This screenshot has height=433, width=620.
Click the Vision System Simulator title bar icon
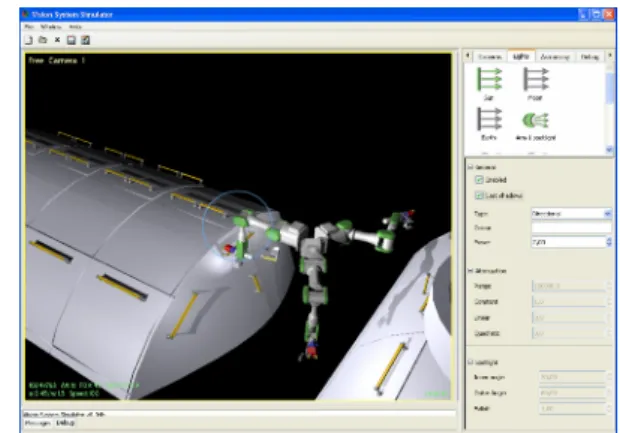tap(26, 15)
